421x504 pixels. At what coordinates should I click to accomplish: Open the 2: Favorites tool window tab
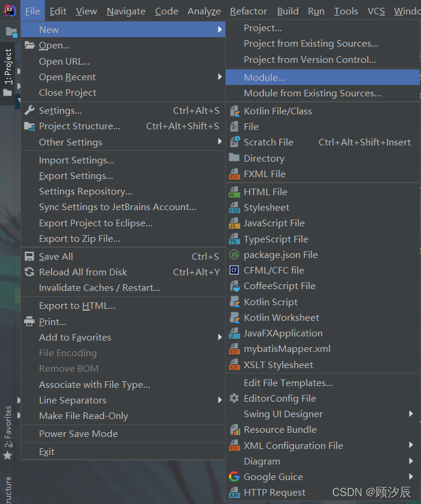point(7,433)
